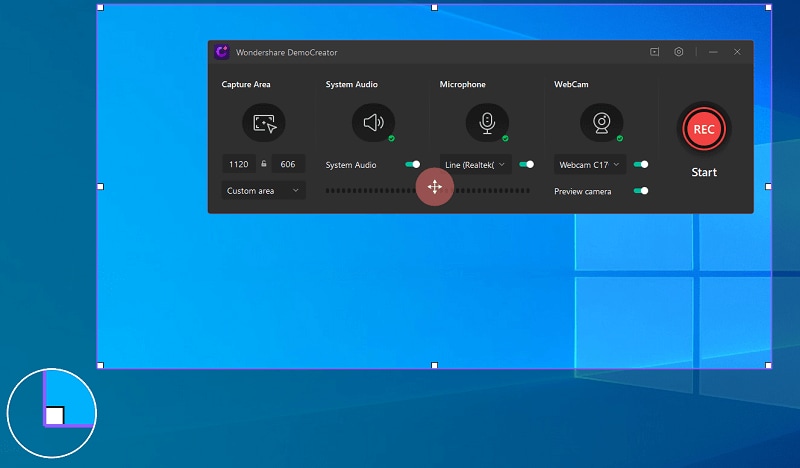Click the top-middle capture area edge handle
This screenshot has width=800, height=468.
[435, 8]
